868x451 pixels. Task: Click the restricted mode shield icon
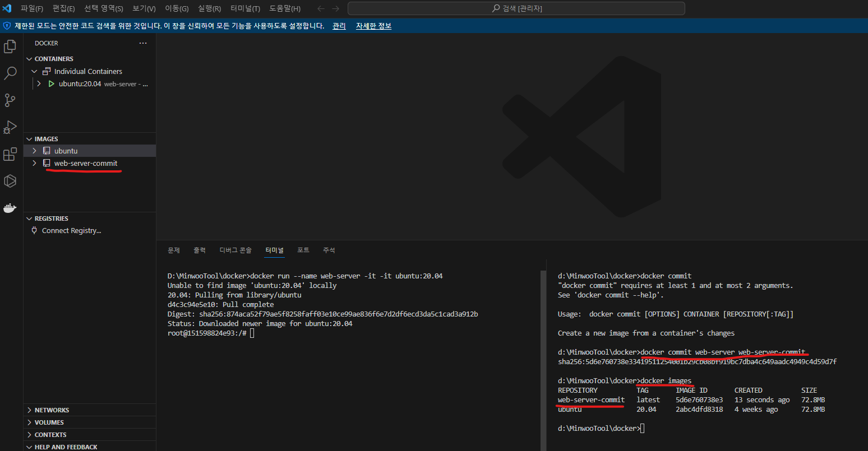[7, 26]
